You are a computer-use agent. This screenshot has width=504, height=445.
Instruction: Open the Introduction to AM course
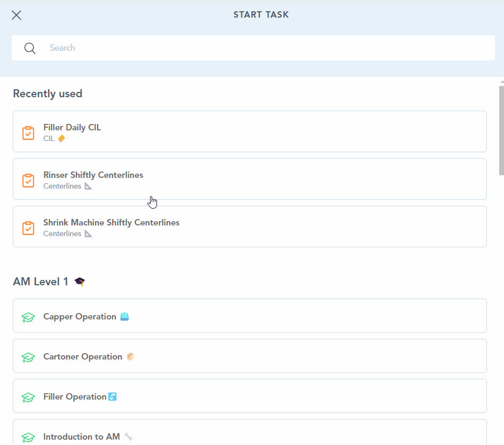[x=249, y=436]
